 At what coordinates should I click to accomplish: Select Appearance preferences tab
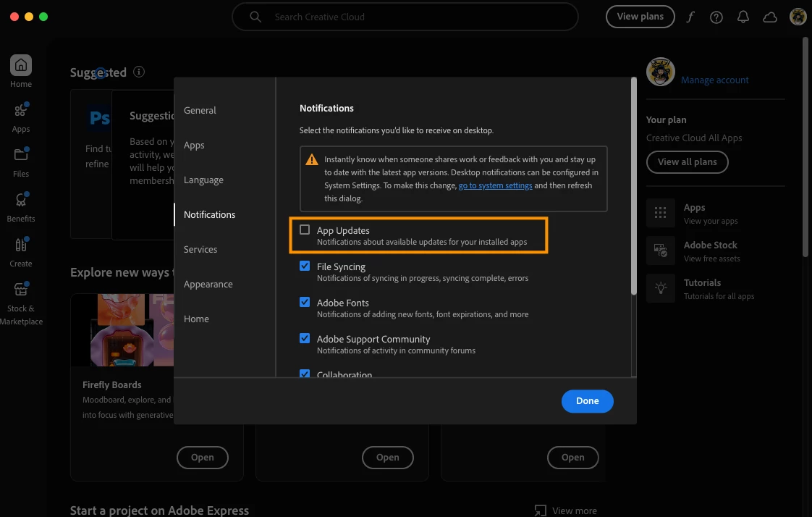coord(208,284)
